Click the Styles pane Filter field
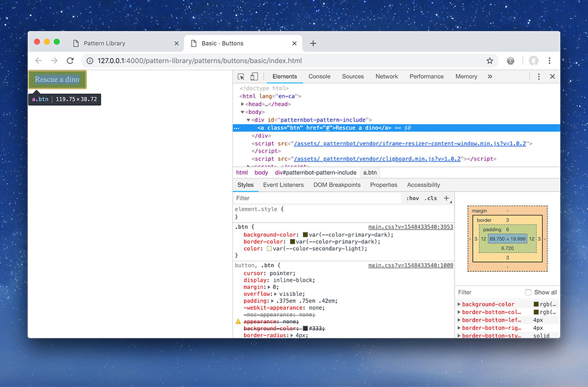588x387 pixels. (318, 198)
